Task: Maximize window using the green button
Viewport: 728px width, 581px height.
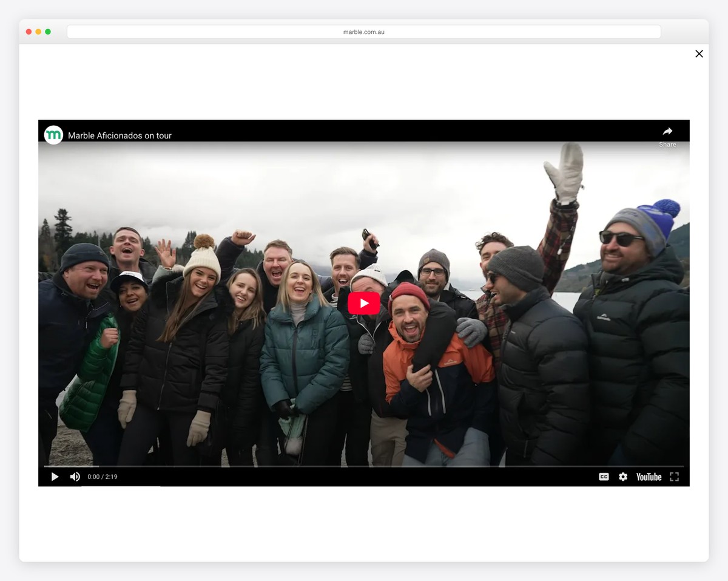Action: (48, 32)
